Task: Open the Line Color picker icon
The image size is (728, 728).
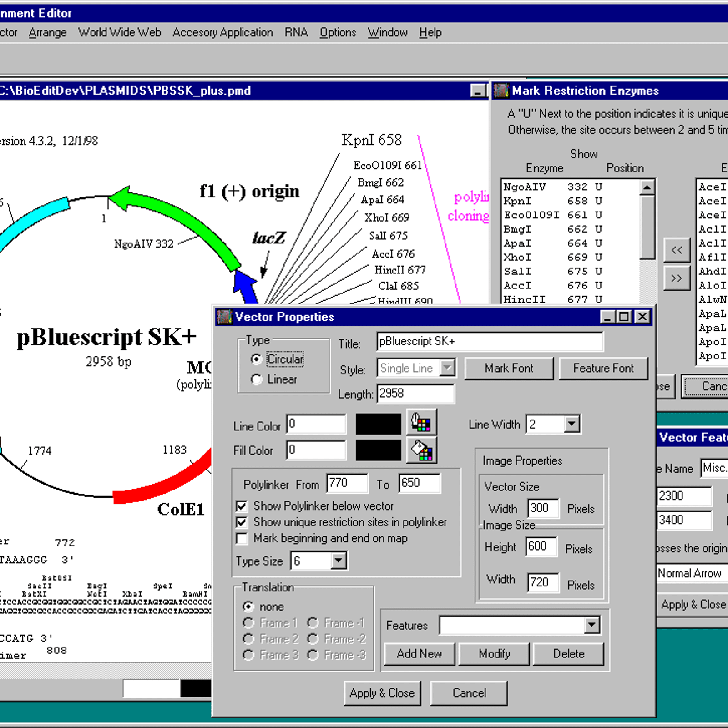Action: (x=421, y=423)
